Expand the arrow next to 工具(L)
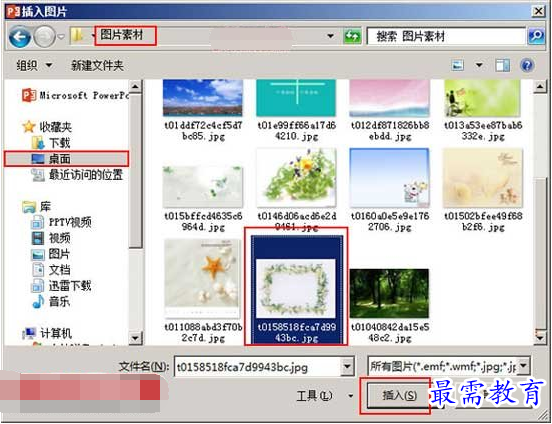 click(351, 396)
